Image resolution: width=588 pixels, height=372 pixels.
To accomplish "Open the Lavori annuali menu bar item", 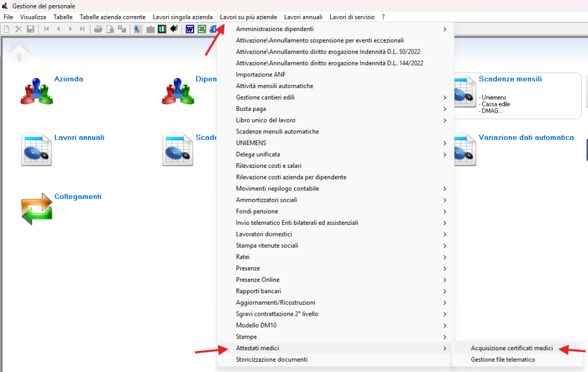I will (x=303, y=17).
